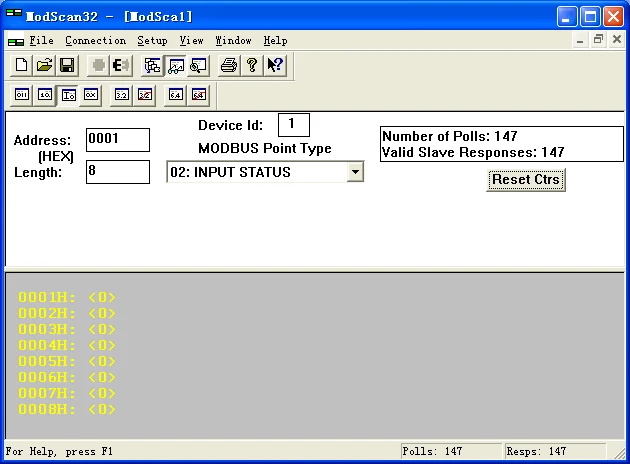Click the document icon left of File menu
The height and width of the screenshot is (464, 630).
tap(16, 41)
